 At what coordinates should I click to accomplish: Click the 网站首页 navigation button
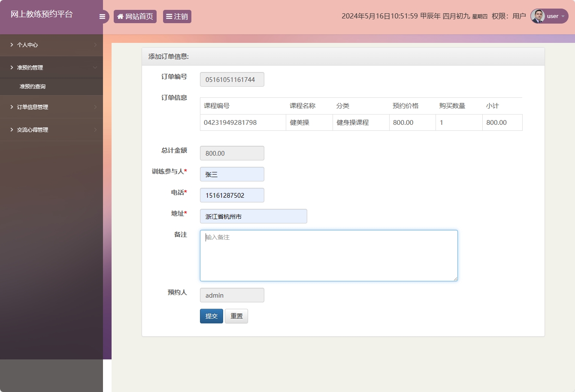(x=135, y=16)
